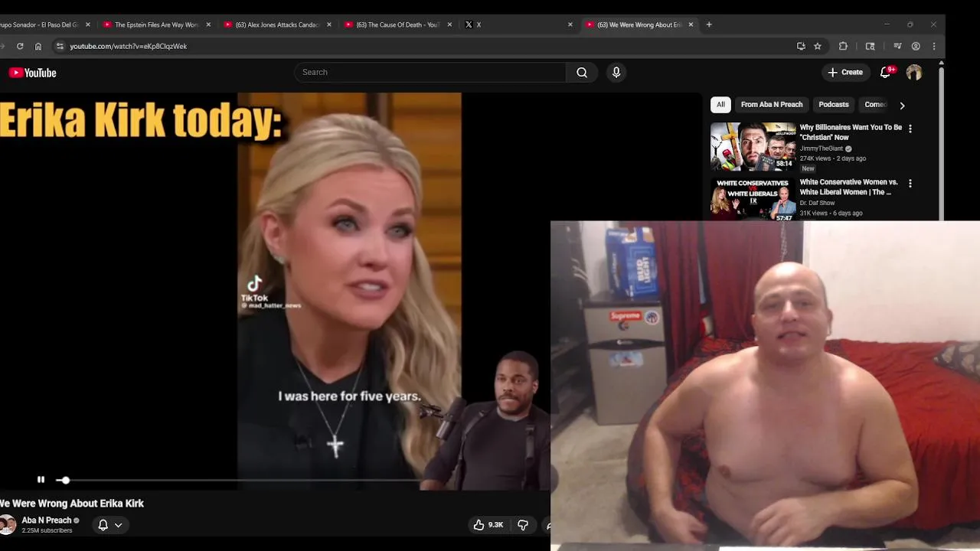This screenshot has width=980, height=551.
Task: Start voice search with the microphone
Action: point(616,72)
